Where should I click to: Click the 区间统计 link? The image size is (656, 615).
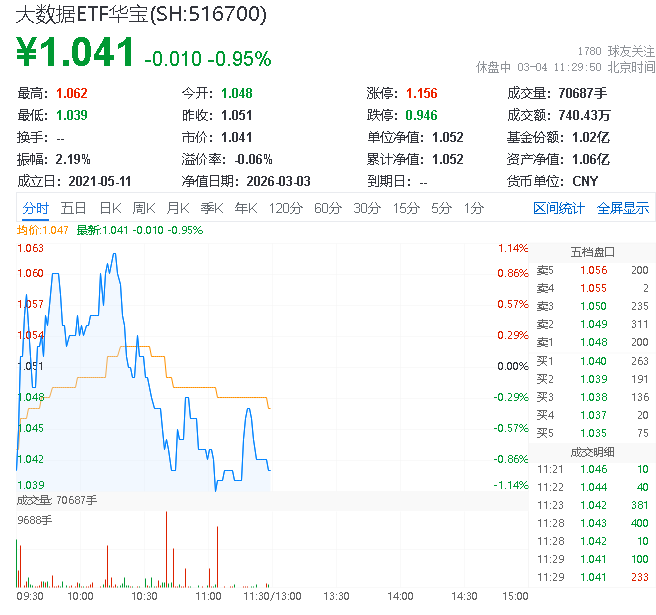point(559,208)
